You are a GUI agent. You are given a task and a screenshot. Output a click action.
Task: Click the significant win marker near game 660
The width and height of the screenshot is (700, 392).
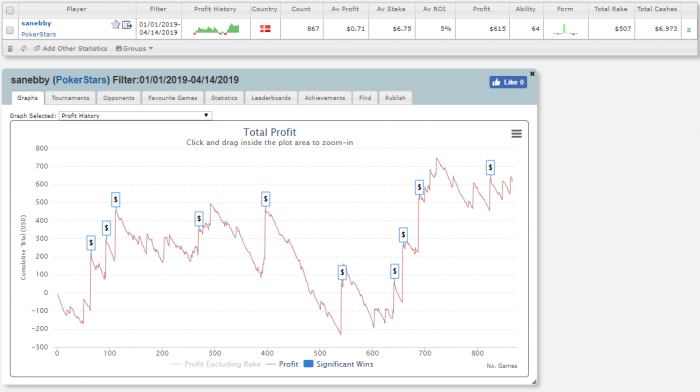[x=403, y=234]
